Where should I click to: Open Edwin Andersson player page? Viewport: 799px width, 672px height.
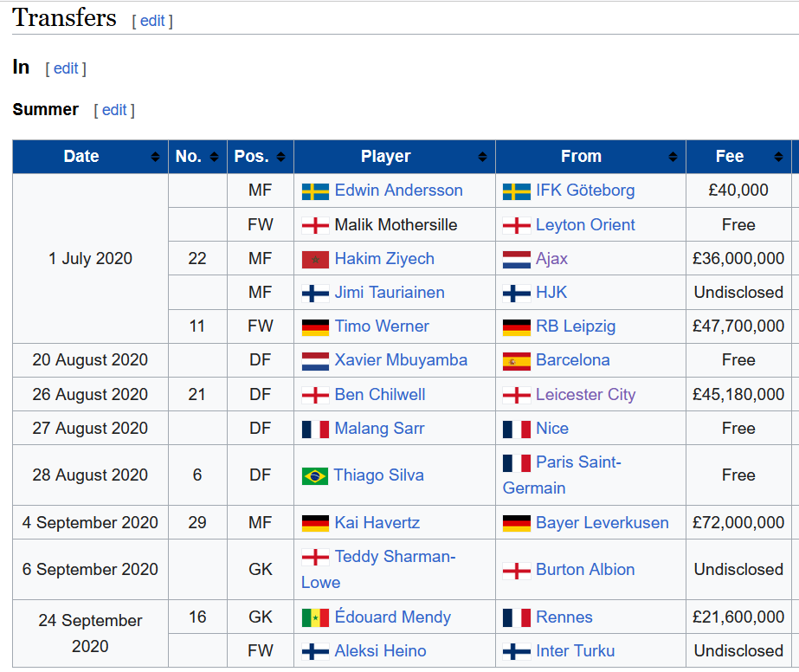[x=398, y=191]
